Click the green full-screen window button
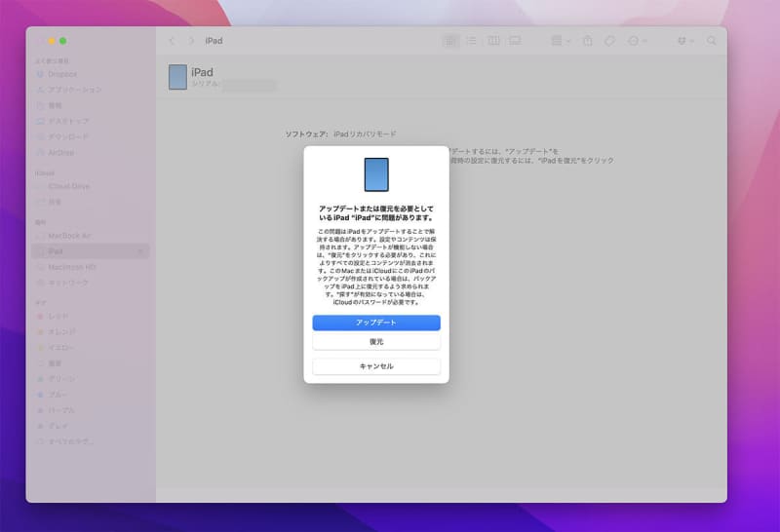The width and height of the screenshot is (780, 532). (x=63, y=41)
